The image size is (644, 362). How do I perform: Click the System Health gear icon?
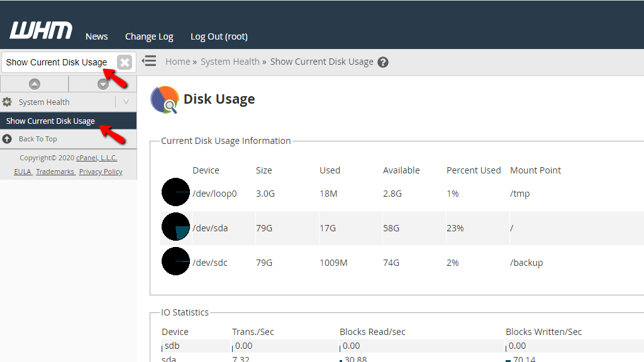(x=7, y=102)
